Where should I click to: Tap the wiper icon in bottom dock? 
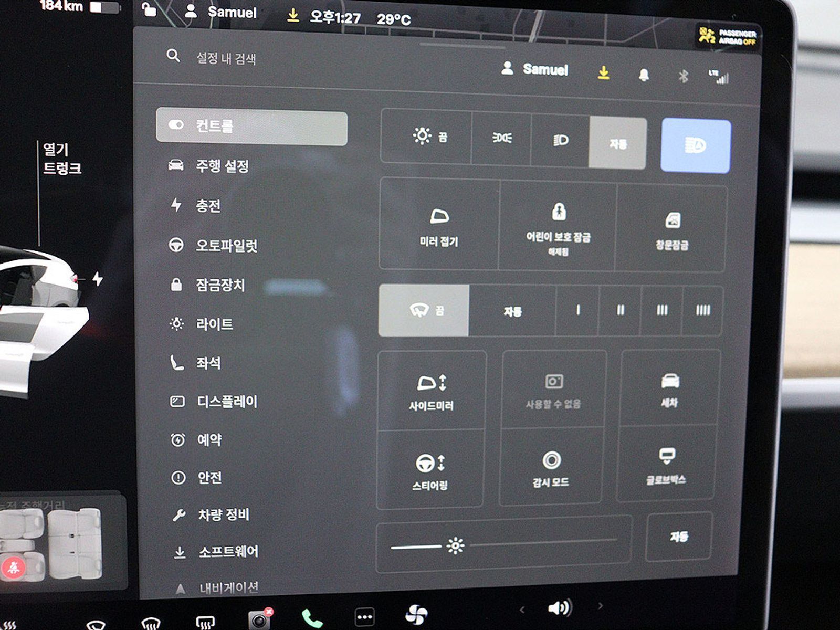pyautogui.click(x=96, y=625)
